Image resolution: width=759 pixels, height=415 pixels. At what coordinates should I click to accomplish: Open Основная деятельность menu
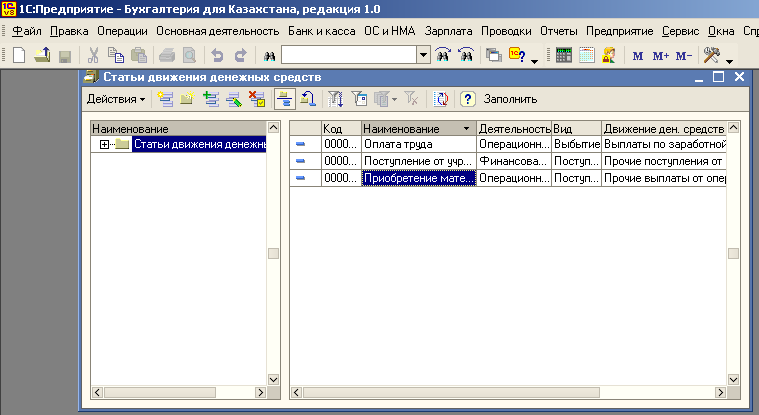tap(218, 31)
